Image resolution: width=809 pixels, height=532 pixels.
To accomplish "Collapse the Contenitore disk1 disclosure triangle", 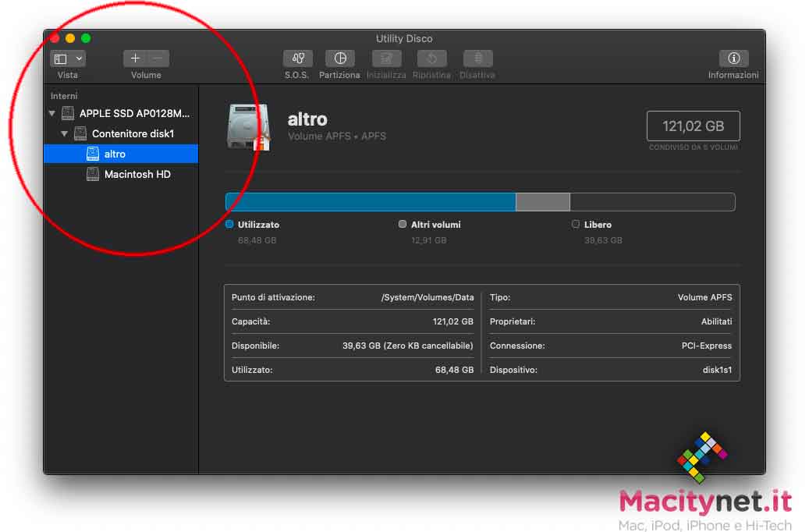I will [65, 133].
